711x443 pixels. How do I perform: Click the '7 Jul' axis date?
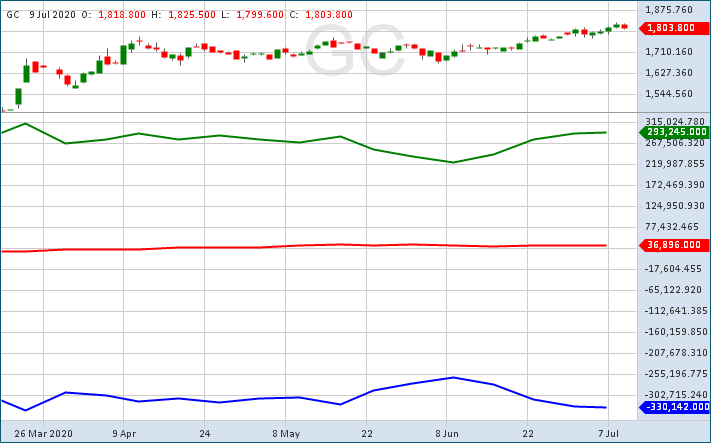click(x=608, y=433)
